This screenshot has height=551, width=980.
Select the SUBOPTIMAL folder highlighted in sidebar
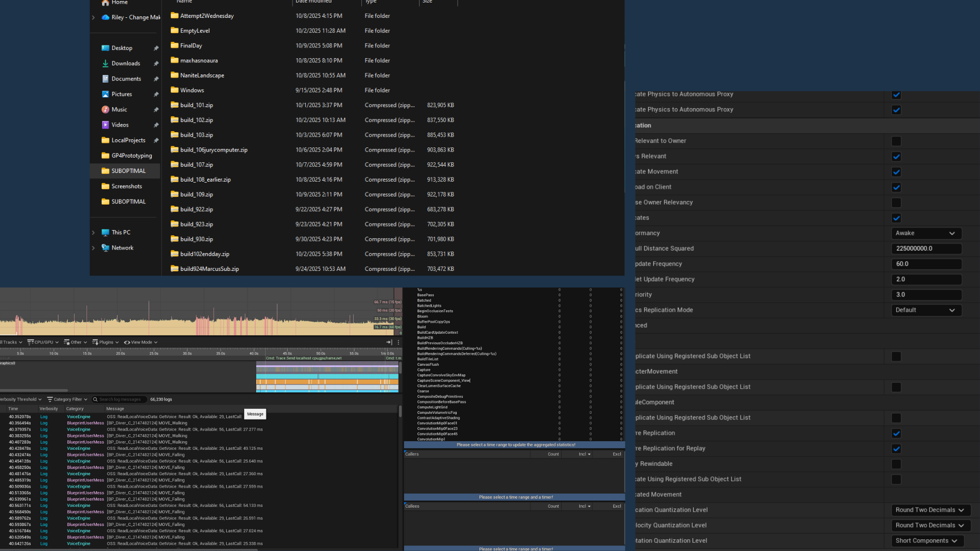pos(128,171)
